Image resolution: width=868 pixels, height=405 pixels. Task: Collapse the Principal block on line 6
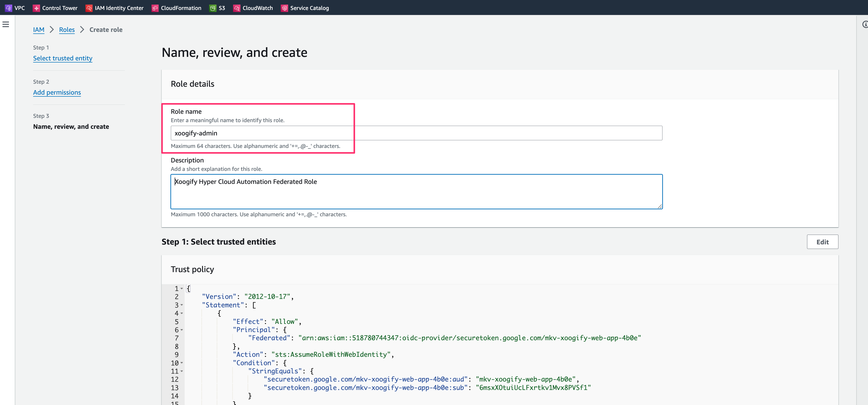click(x=182, y=330)
